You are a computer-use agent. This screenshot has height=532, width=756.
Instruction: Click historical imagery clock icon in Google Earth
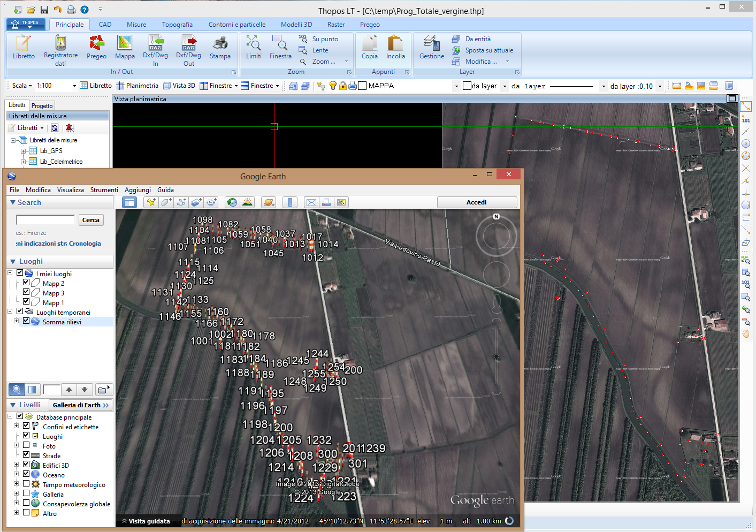click(x=232, y=202)
